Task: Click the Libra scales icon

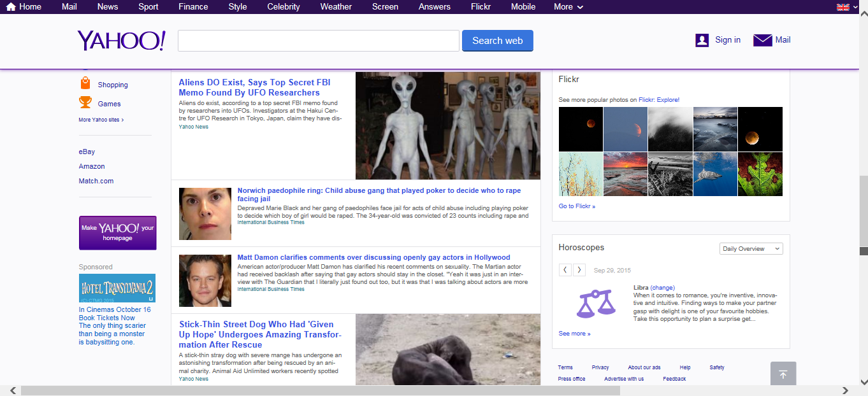Action: [x=597, y=304]
